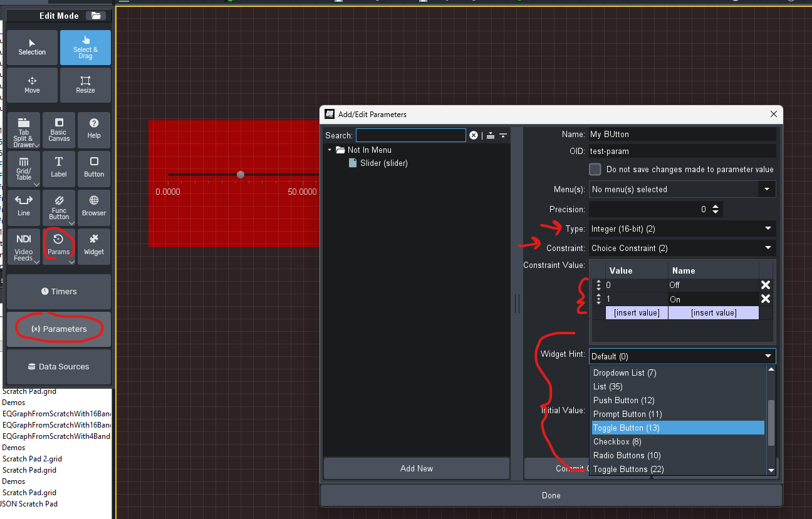The height and width of the screenshot is (519, 812).
Task: Select Radio Buttons (10) option
Action: tap(627, 455)
